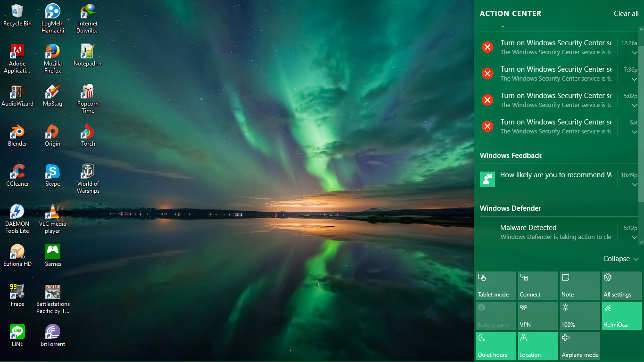Open the Note quick action
This screenshot has width=644, height=362.
[580, 286]
